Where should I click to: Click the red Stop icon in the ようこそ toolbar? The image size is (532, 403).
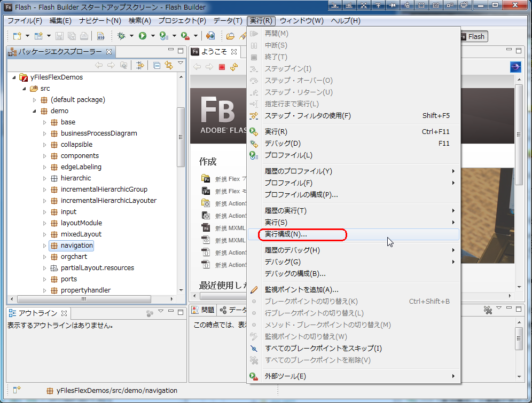[222, 67]
